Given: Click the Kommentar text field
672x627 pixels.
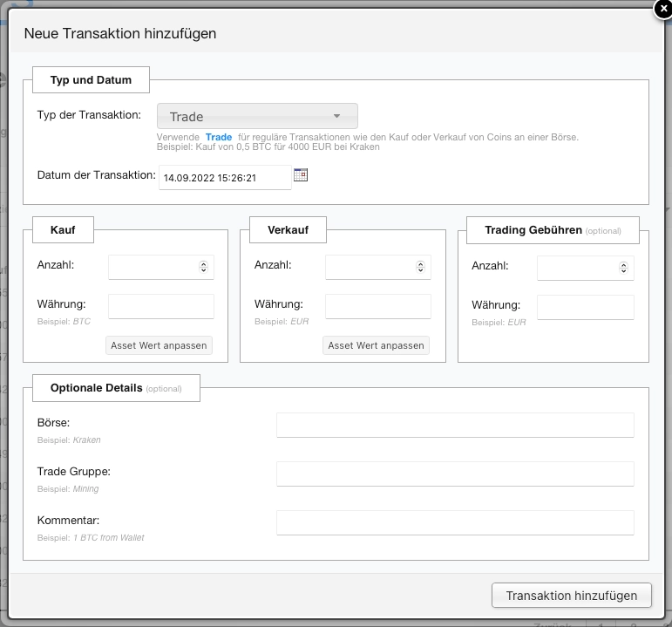Looking at the screenshot, I should click(x=454, y=523).
